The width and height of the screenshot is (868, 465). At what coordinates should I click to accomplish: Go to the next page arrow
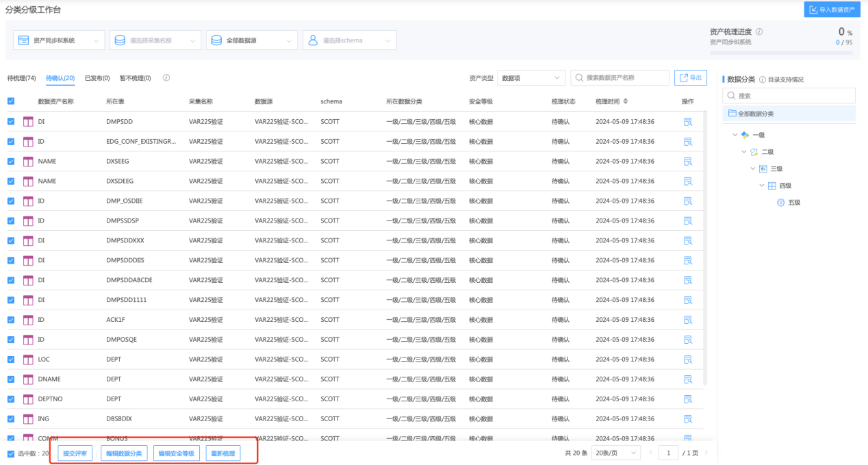pyautogui.click(x=706, y=453)
